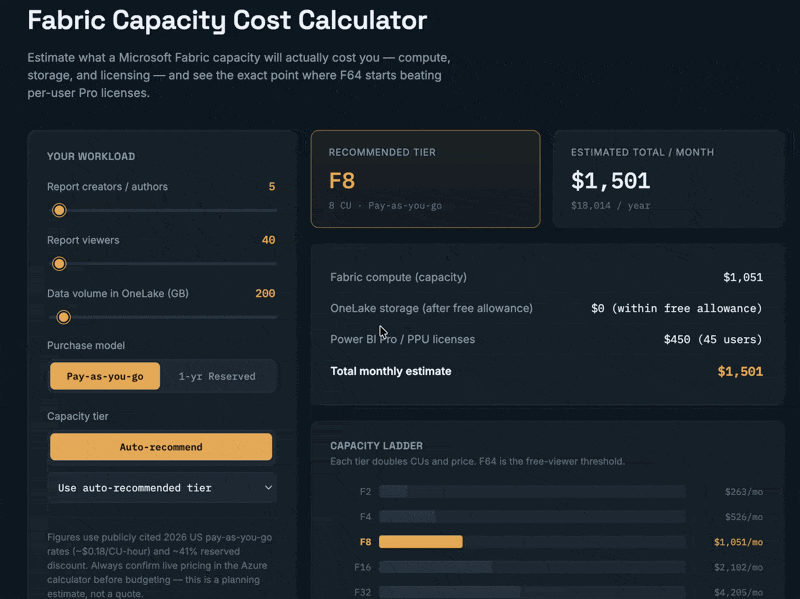This screenshot has width=800, height=599.
Task: Open the 'Use auto-recommended tier' dropdown
Action: coord(162,488)
